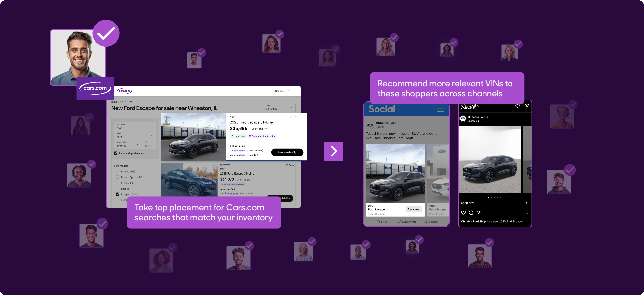Click the black Escape photo in dark Social post
Viewport: 644px width, 295px height.
[x=489, y=159]
